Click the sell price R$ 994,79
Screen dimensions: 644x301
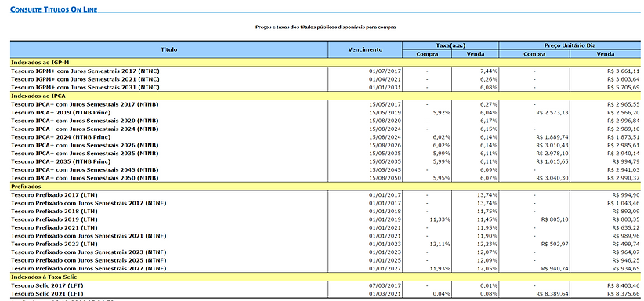click(x=626, y=161)
